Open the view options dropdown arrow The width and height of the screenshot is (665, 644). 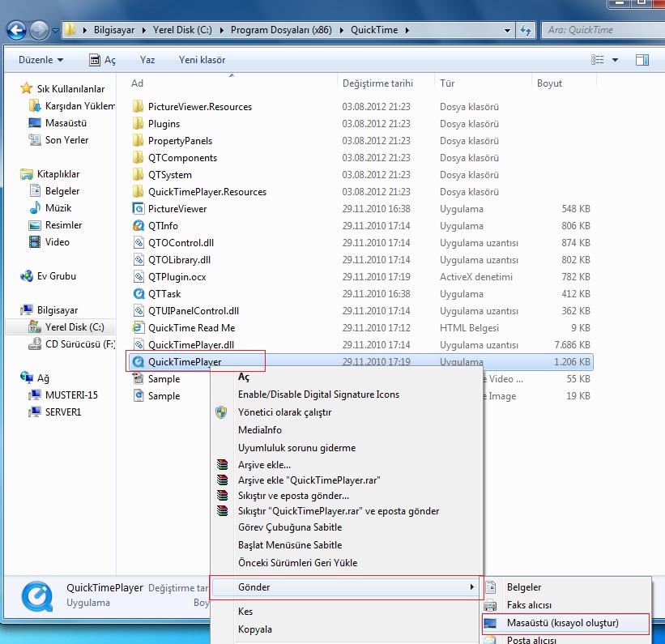(x=615, y=60)
